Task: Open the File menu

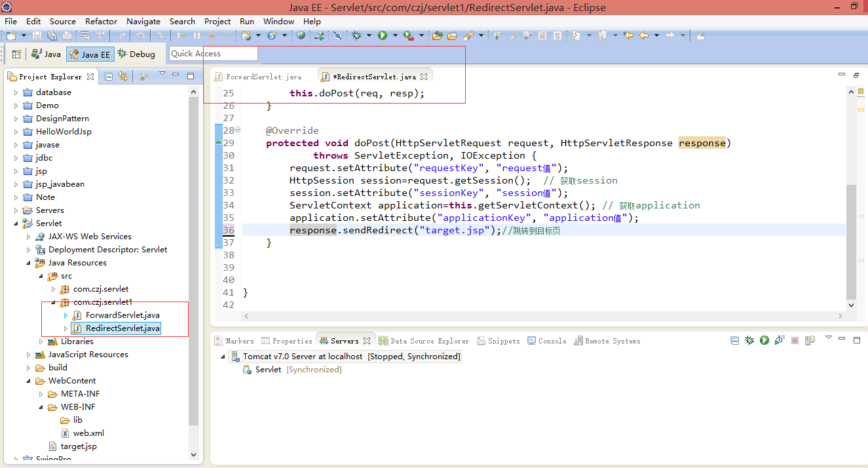Action: (x=10, y=21)
